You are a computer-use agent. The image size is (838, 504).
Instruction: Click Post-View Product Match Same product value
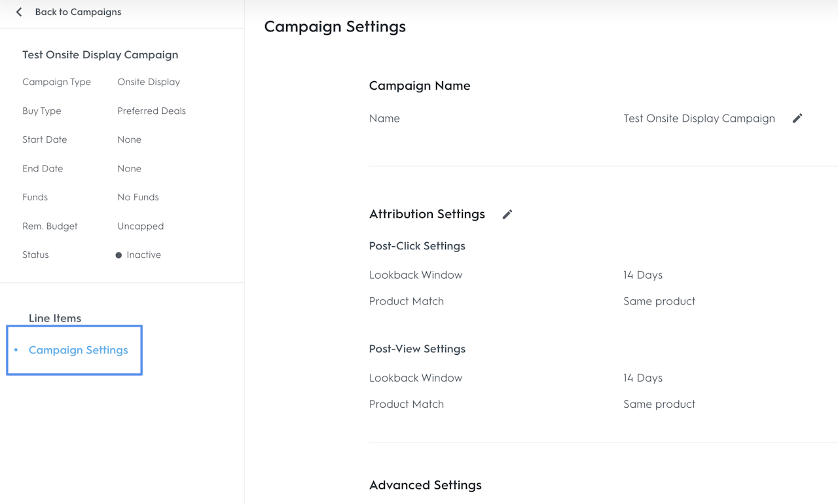(659, 404)
